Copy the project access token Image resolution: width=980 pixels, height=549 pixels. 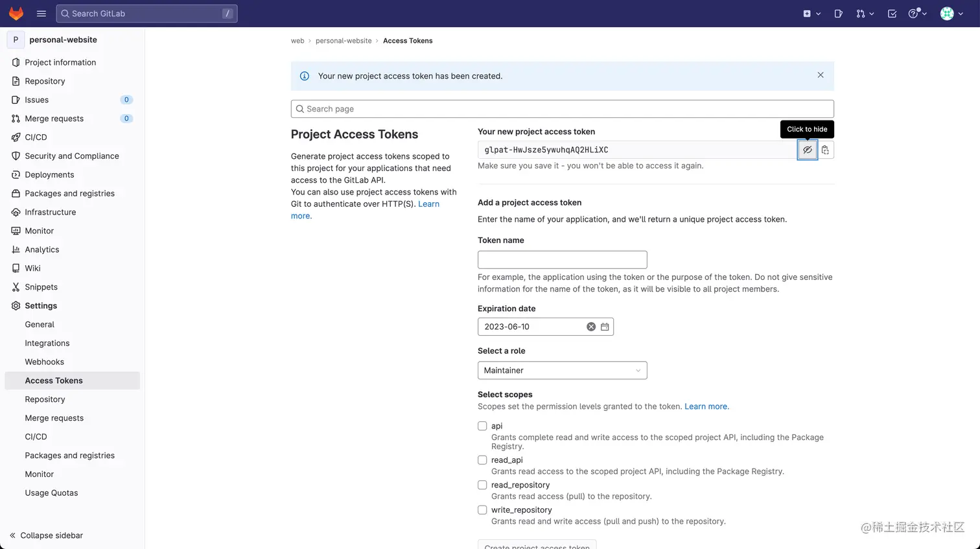tap(825, 150)
